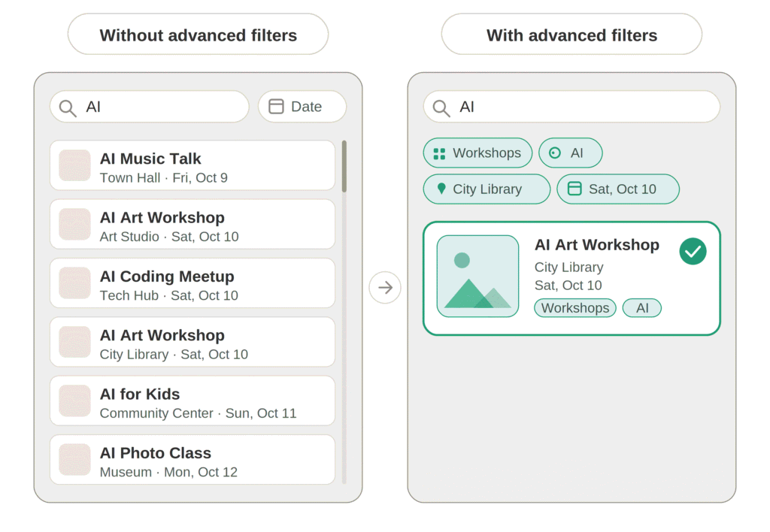Click the image placeholder on filtered workshop card
The image size is (770, 532).
pyautogui.click(x=477, y=277)
